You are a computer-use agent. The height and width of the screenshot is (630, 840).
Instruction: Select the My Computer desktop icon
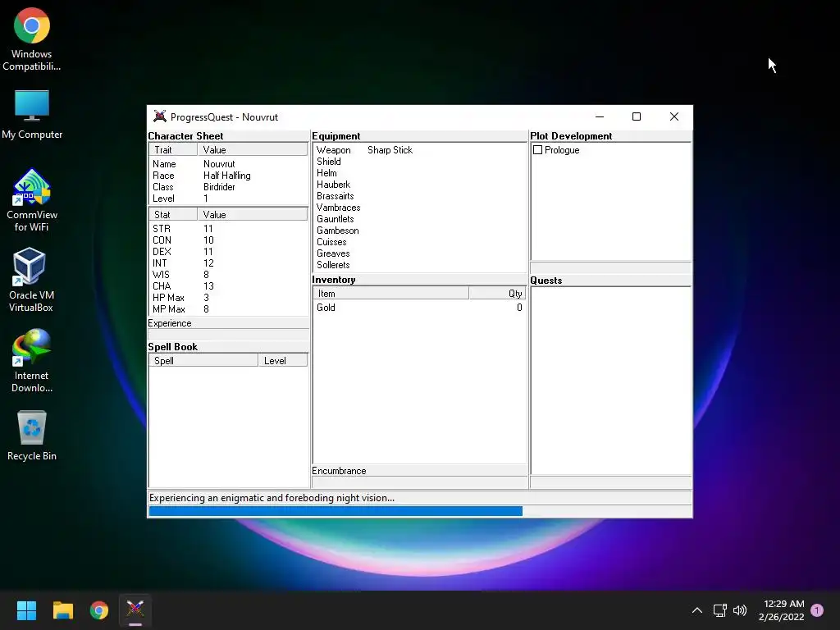32,115
